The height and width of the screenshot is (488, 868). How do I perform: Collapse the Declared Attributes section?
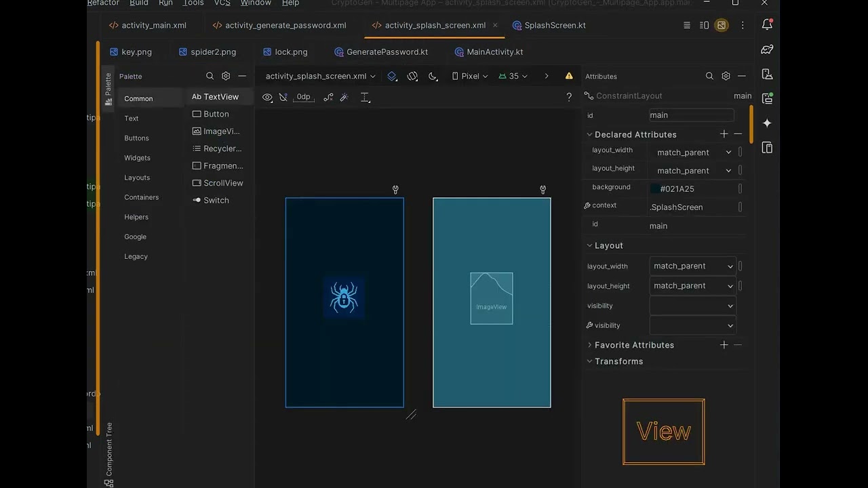coord(589,134)
